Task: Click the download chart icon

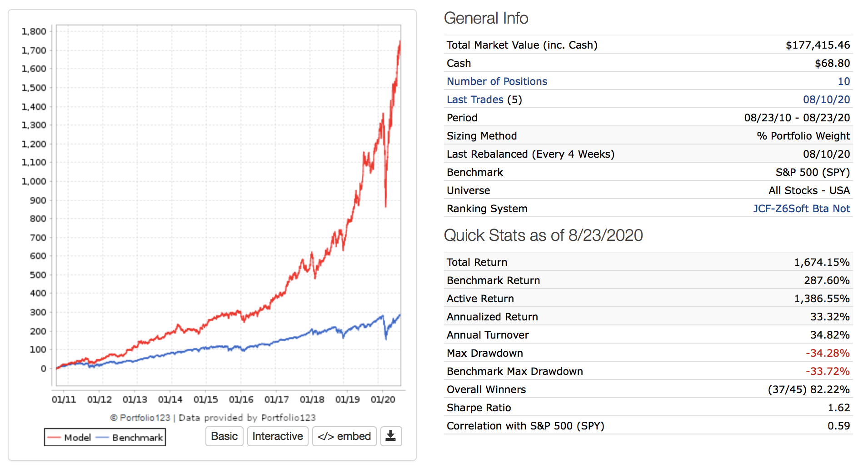Action: click(x=390, y=436)
